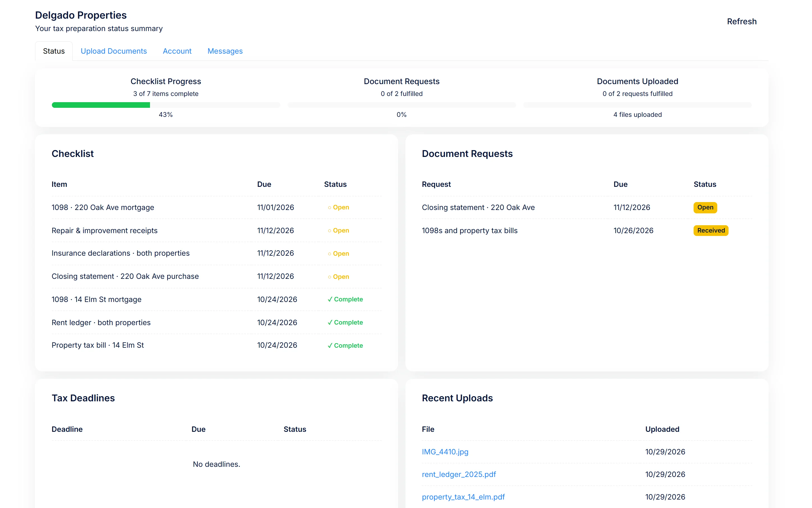Viewport: 812px width, 508px height.
Task: Click Complete status for Rent ledger row
Action: (x=345, y=323)
